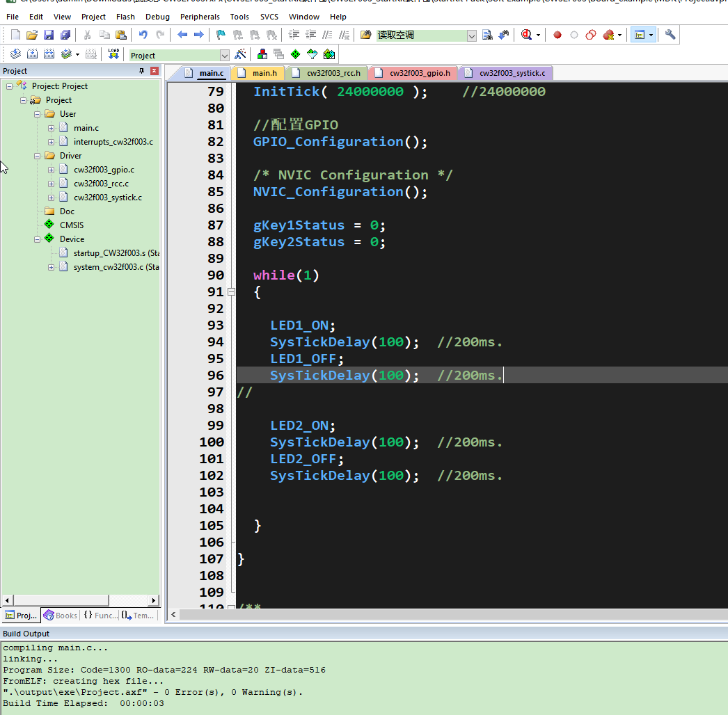Click the Build target icon
Image resolution: width=728 pixels, height=715 pixels.
tap(32, 54)
